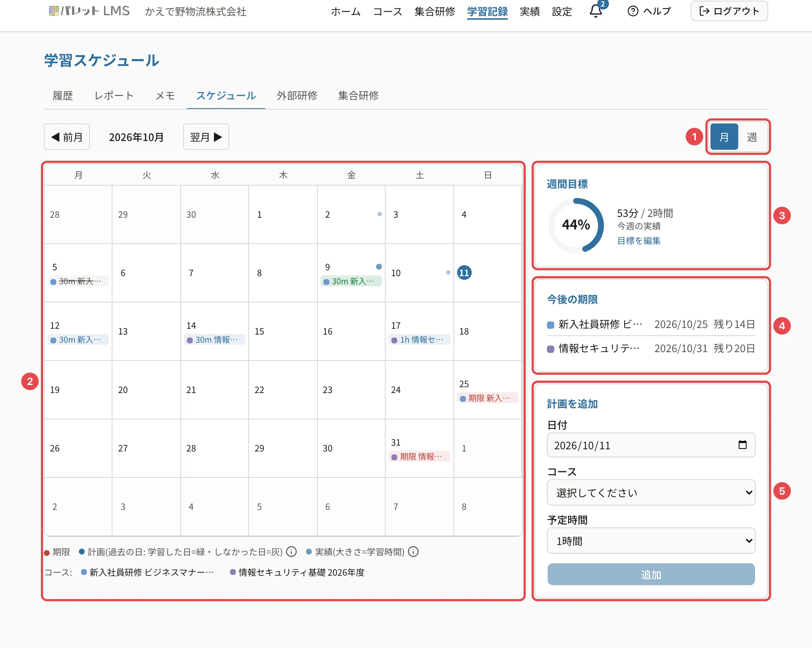Open struck-through 30m plan on October 5

tap(78, 281)
